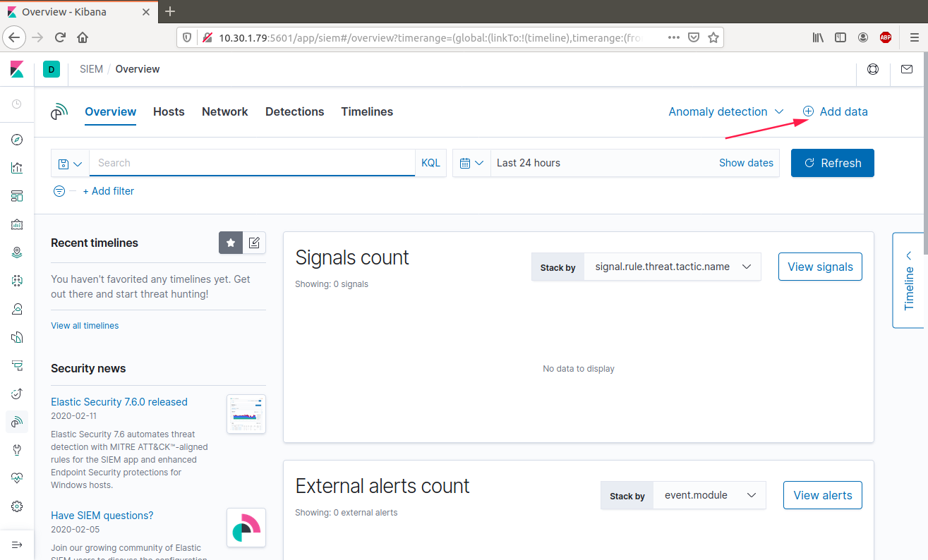Expand the Anomaly detection dropdown

click(725, 111)
